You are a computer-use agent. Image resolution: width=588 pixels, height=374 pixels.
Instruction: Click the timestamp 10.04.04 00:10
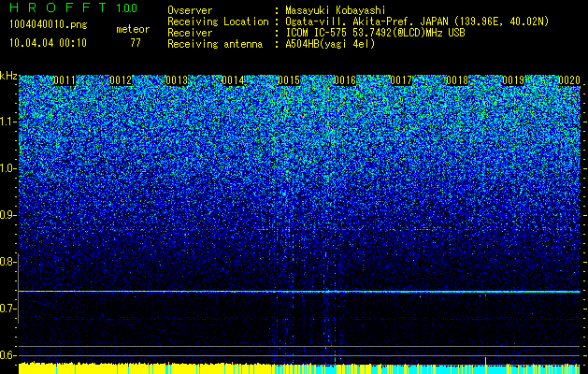pos(48,43)
